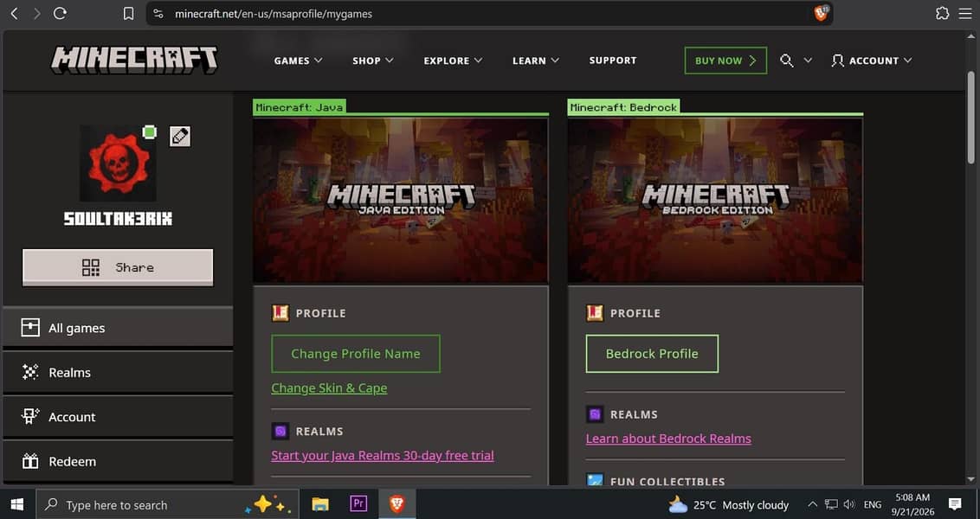Open File Explorer from taskbar
The width and height of the screenshot is (980, 519).
point(320,504)
